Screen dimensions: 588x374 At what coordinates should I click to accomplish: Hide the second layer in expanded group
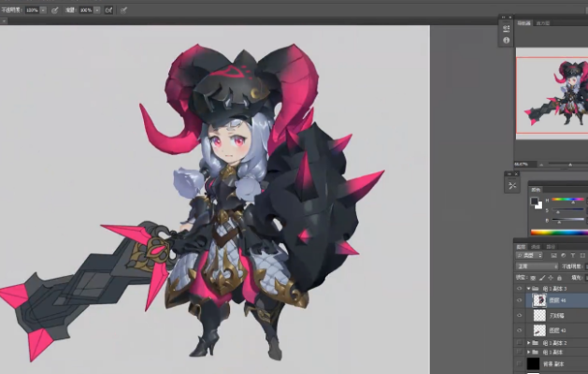point(520,315)
